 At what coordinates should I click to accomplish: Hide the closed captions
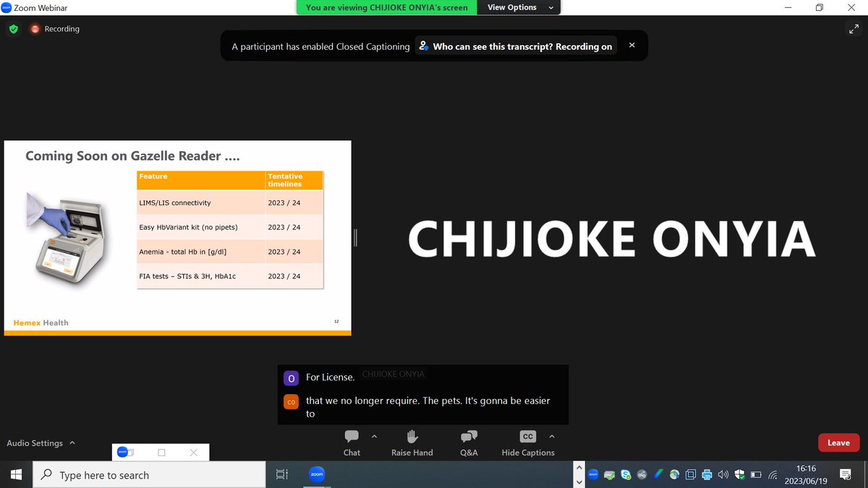(528, 442)
